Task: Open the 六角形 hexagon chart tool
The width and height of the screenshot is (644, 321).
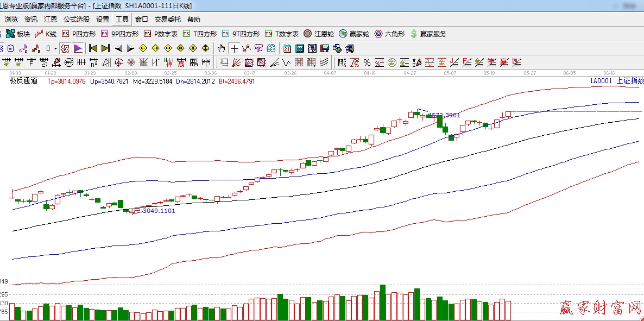Action: 389,34
